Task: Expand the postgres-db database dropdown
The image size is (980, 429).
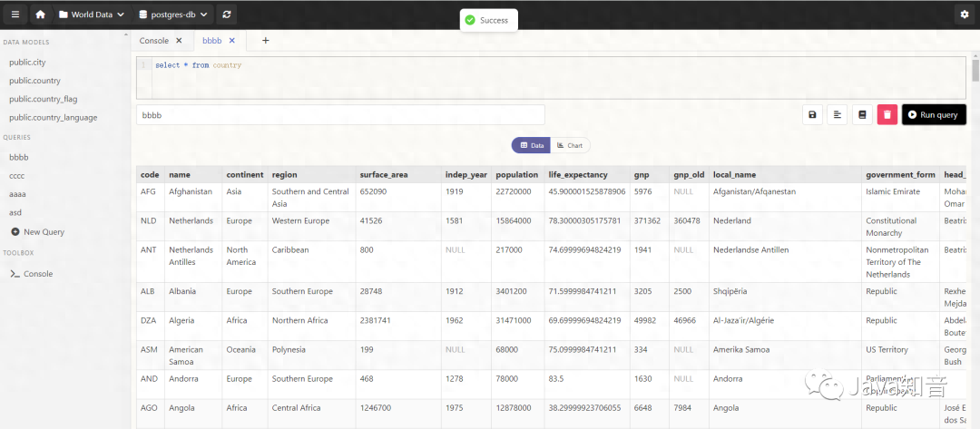Action: click(172, 15)
